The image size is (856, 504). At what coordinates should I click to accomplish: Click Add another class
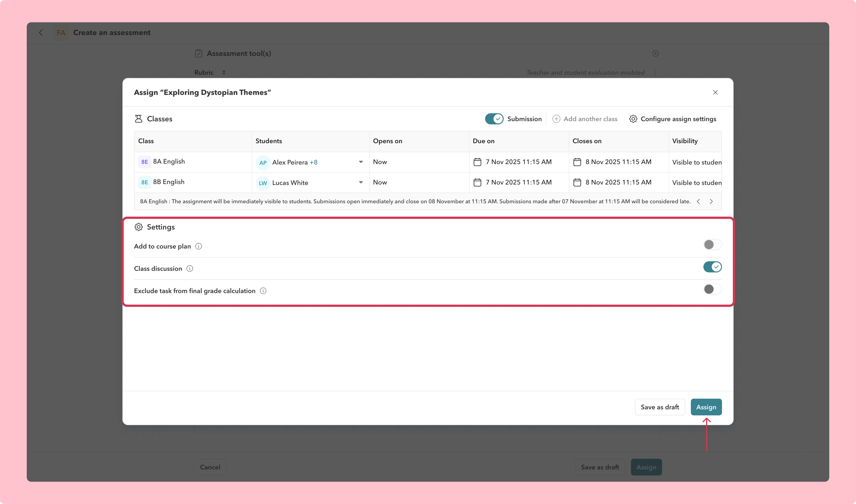pos(585,119)
